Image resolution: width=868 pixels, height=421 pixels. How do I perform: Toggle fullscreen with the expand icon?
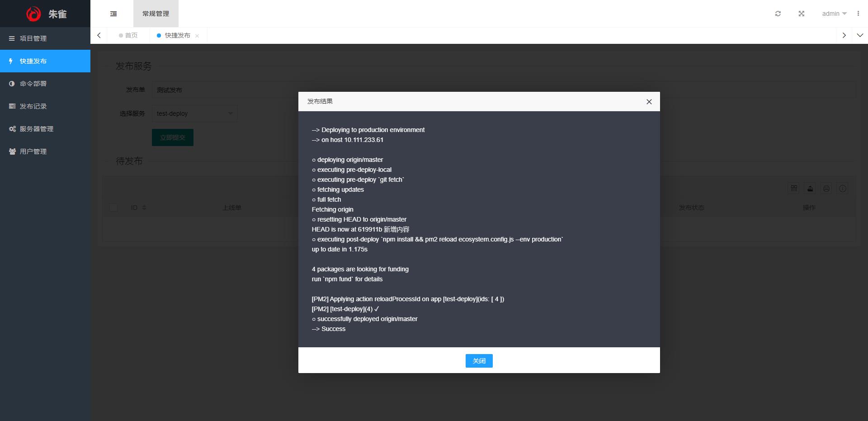(x=801, y=14)
